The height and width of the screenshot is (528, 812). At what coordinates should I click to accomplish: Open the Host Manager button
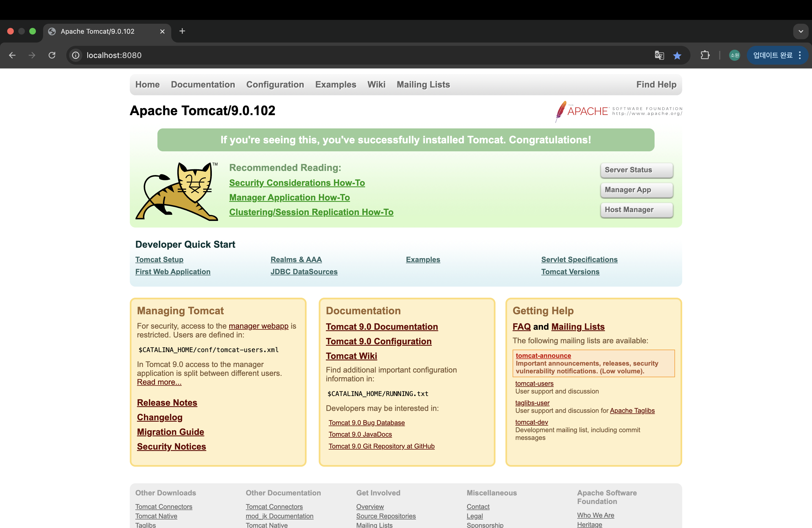tap(637, 210)
